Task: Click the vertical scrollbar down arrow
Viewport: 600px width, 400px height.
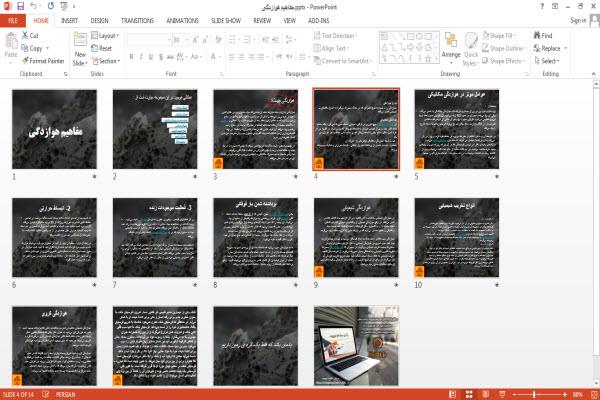Action: (x=596, y=384)
